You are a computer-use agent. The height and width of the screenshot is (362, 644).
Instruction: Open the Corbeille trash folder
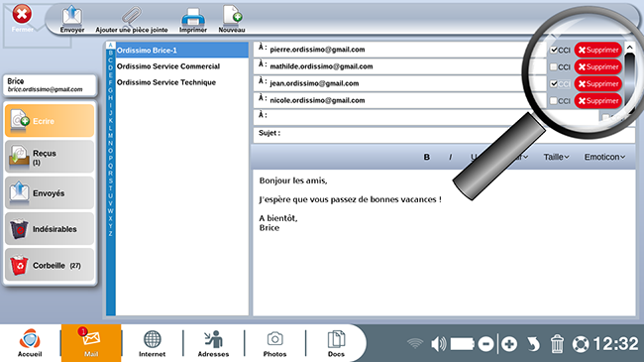(50, 265)
